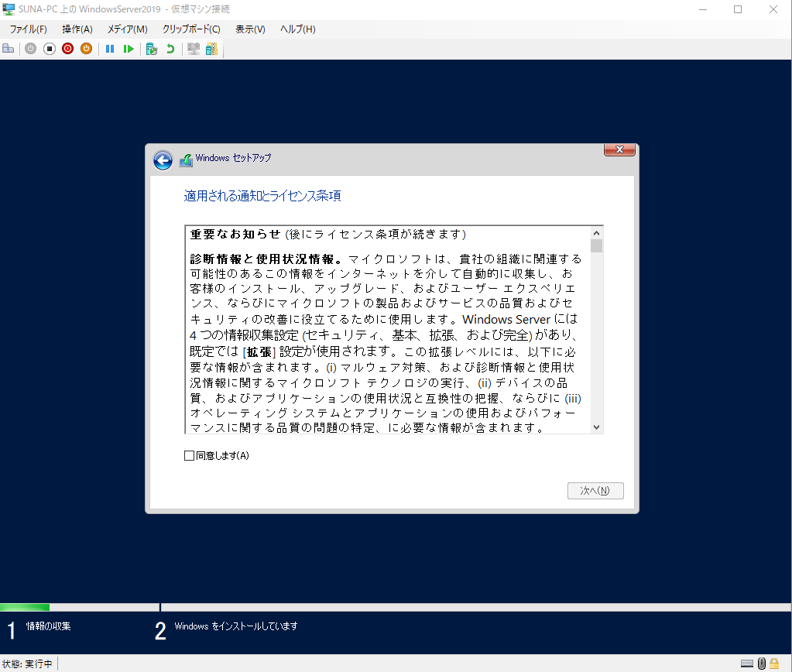The height and width of the screenshot is (672, 792).
Task: Pause the virtual machine with the blue pause icon
Action: tap(110, 49)
